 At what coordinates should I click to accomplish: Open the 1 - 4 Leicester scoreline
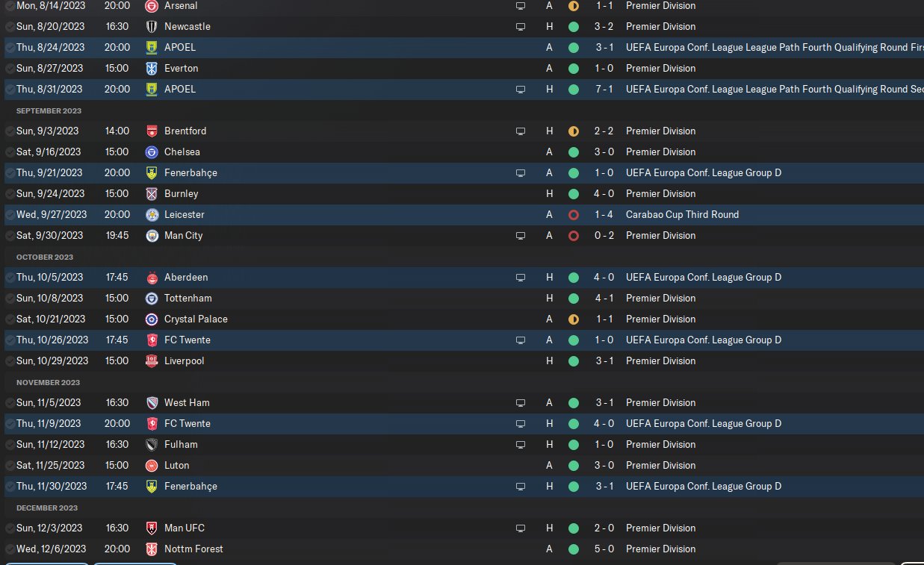[x=605, y=214]
